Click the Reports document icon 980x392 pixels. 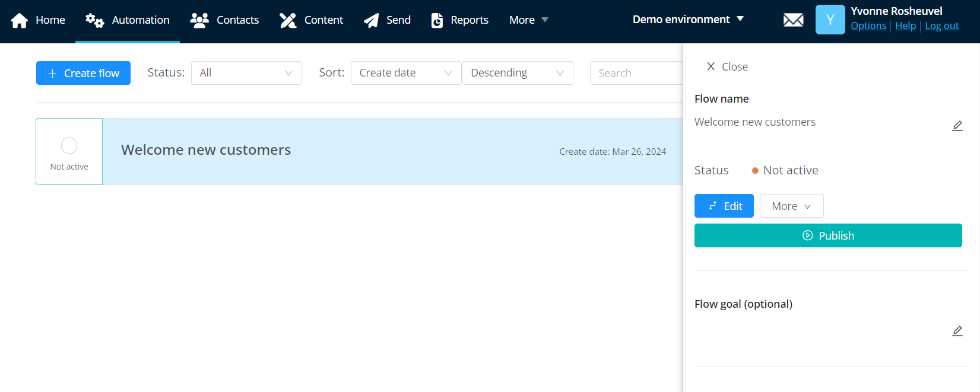[437, 20]
